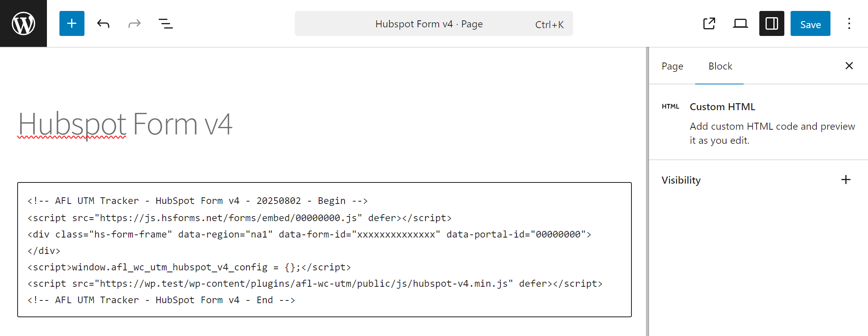Viewport: 868px width, 336px height.
Task: Click the closing </div> line
Action: point(44,251)
